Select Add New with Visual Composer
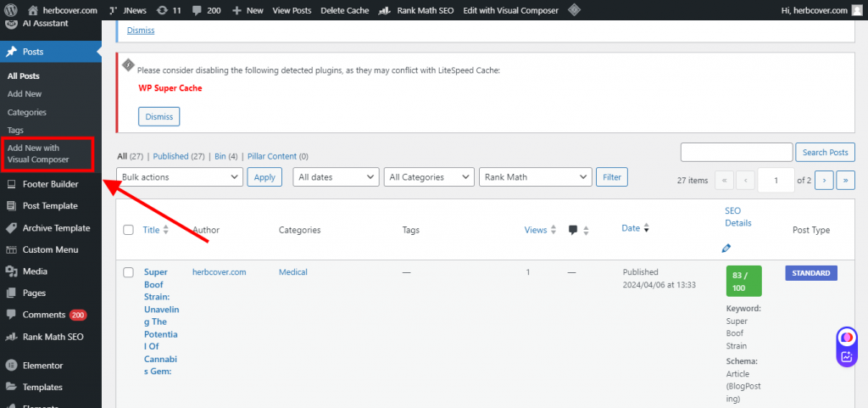This screenshot has height=408, width=868. (x=38, y=154)
